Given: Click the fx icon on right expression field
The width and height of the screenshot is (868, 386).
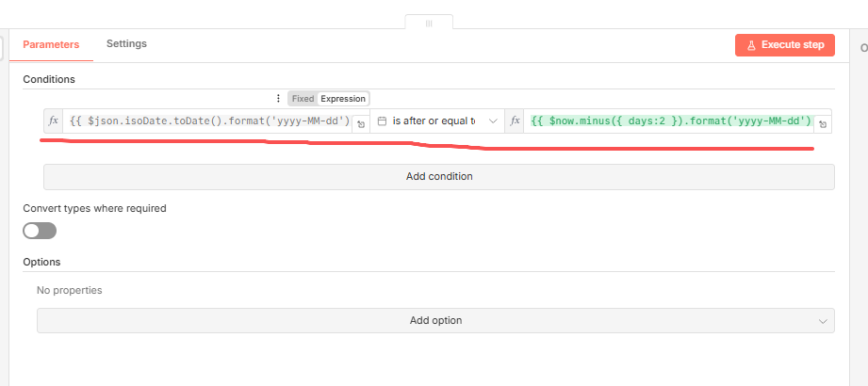Looking at the screenshot, I should click(x=515, y=121).
